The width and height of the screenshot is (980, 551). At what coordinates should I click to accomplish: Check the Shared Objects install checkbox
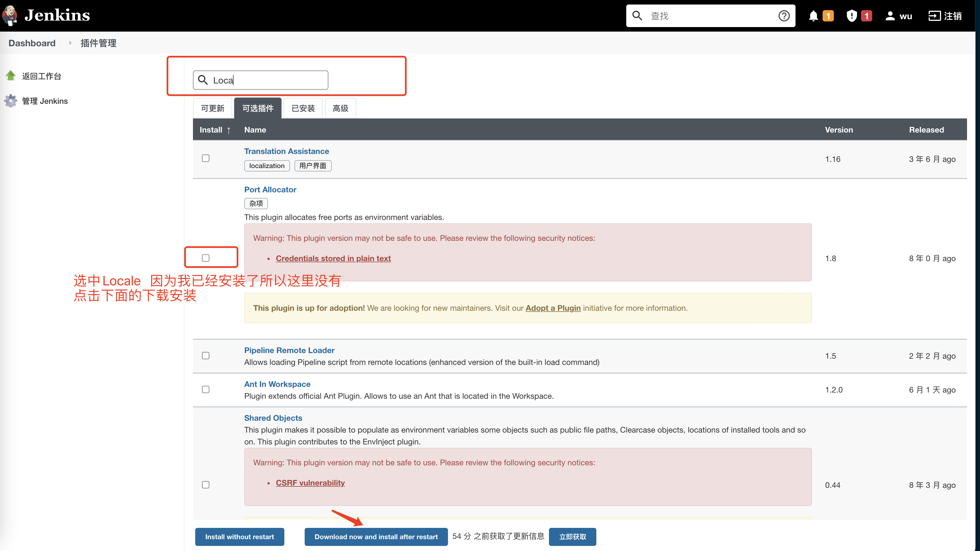coord(205,485)
